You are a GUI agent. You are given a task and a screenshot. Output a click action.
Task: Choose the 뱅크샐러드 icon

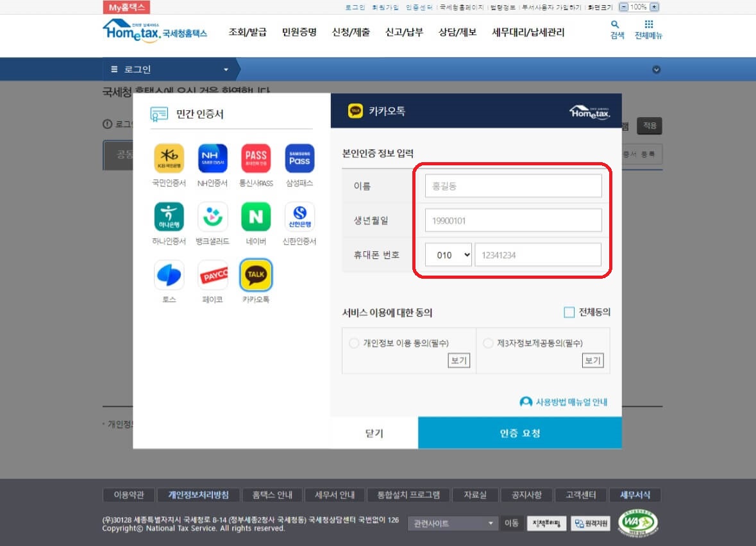click(x=212, y=217)
